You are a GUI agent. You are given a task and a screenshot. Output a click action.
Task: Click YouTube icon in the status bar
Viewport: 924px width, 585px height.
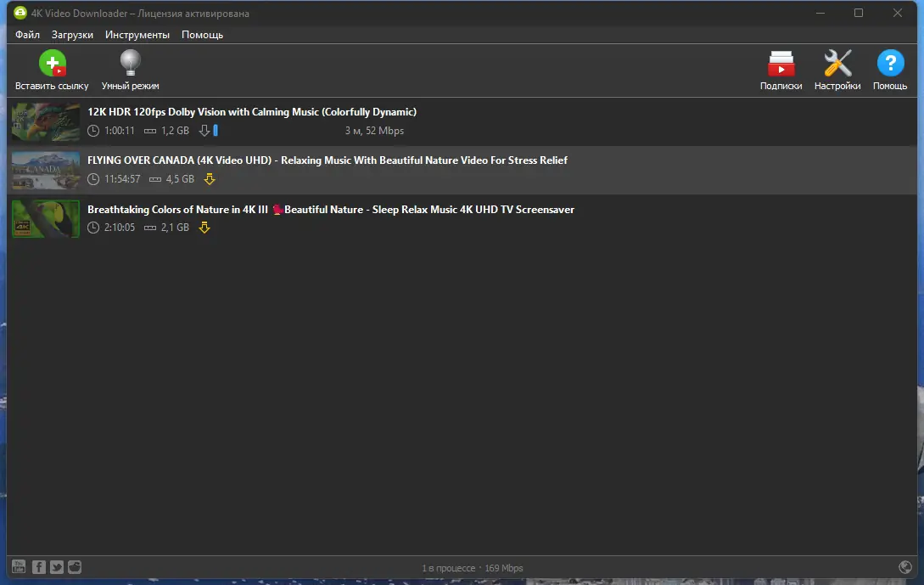pos(19,566)
